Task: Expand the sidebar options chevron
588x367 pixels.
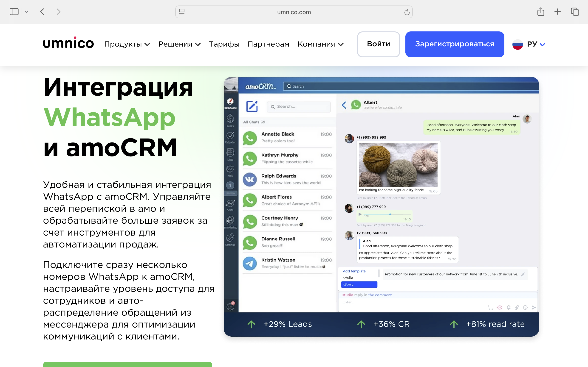Action: point(27,12)
